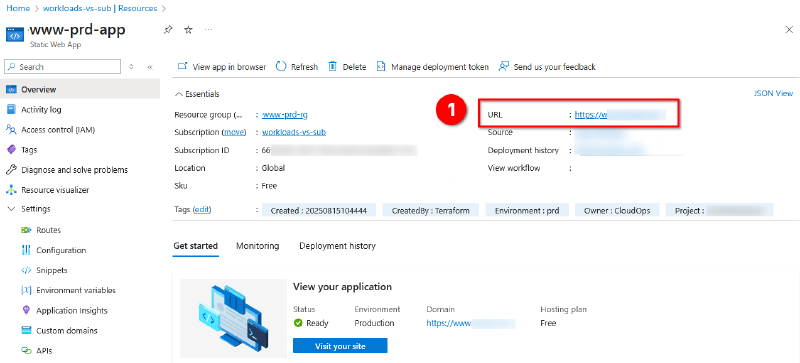
Task: Click the APIs link icon
Action: [27, 351]
